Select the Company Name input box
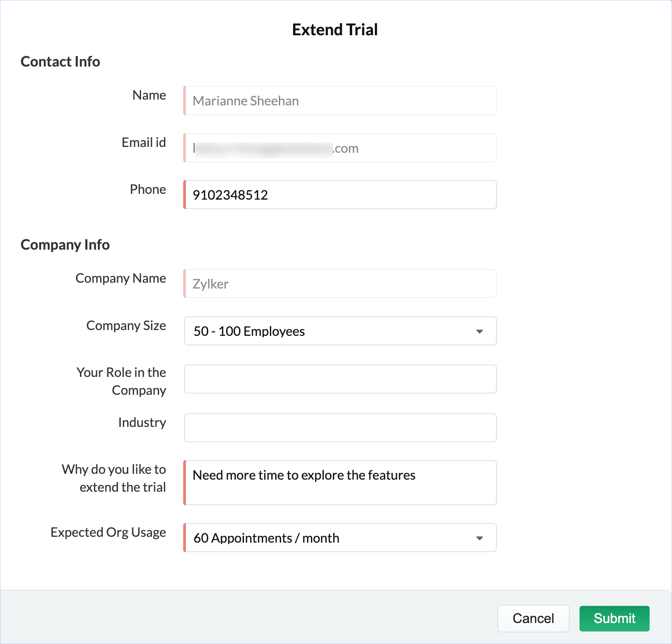The width and height of the screenshot is (672, 644). (x=340, y=284)
